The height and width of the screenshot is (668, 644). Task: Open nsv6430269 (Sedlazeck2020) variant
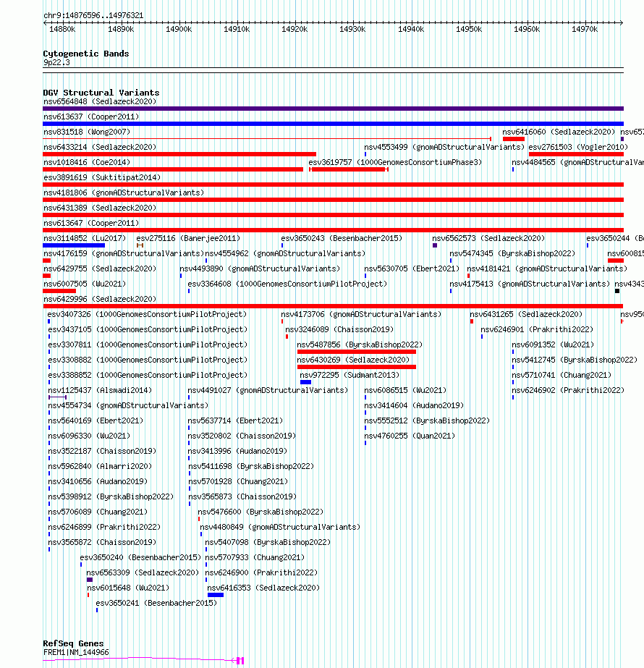pos(353,360)
